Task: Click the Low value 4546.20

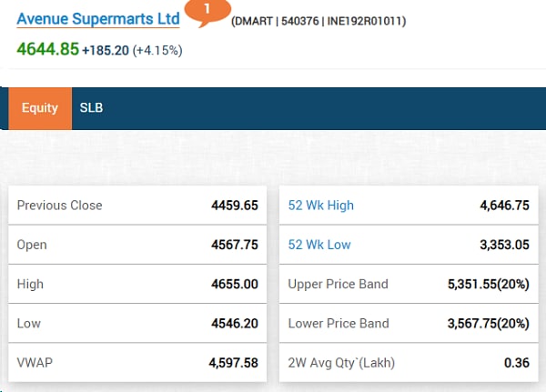Action: pyautogui.click(x=234, y=323)
